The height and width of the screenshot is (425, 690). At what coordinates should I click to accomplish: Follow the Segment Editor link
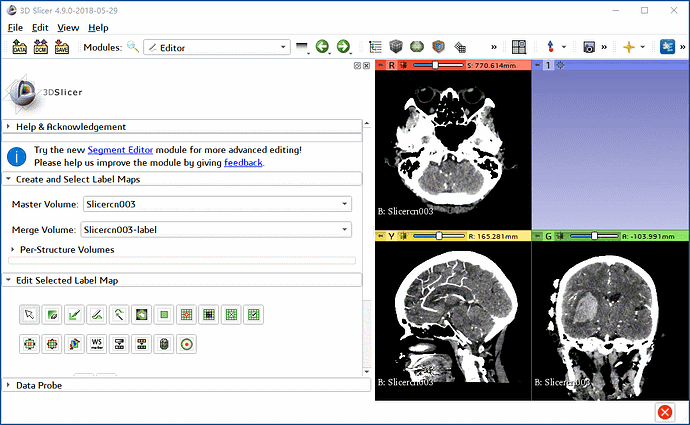click(x=120, y=150)
